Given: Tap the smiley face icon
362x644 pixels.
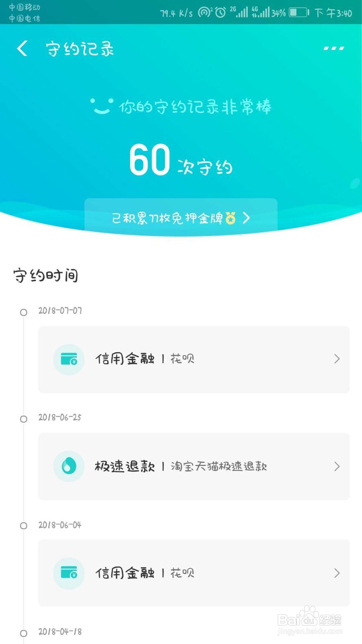Looking at the screenshot, I should pos(101,106).
